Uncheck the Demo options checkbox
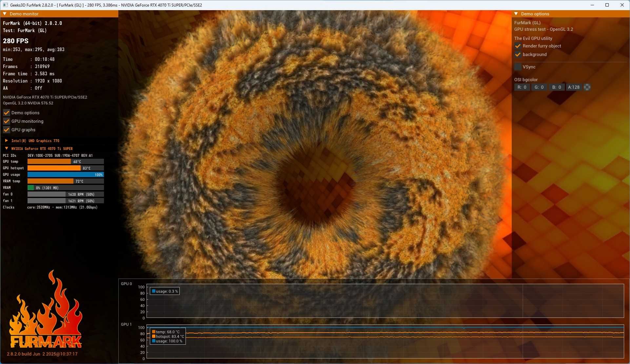Image resolution: width=630 pixels, height=364 pixels. point(6,113)
